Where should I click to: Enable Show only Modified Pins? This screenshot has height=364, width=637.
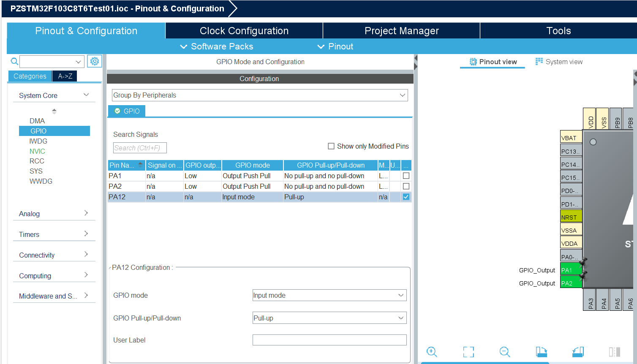coord(331,146)
